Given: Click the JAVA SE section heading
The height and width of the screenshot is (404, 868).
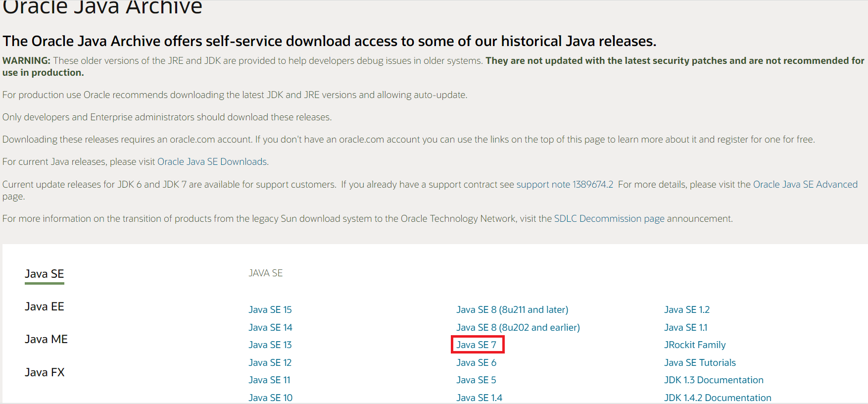Looking at the screenshot, I should point(266,273).
